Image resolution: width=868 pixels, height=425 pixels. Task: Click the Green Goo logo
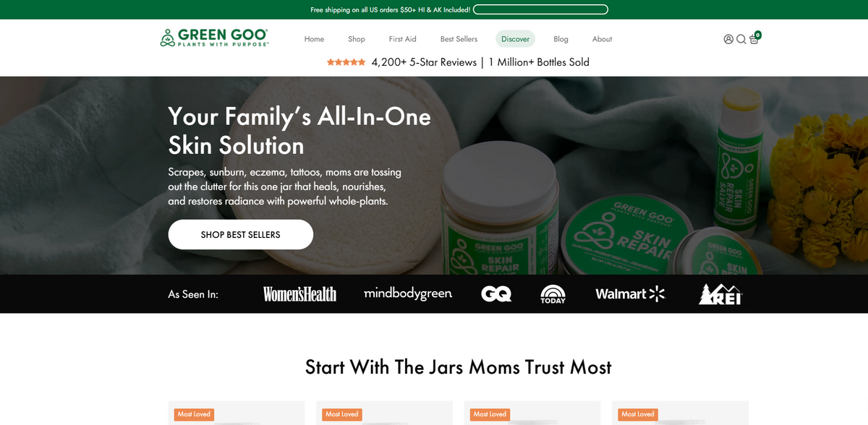point(214,38)
